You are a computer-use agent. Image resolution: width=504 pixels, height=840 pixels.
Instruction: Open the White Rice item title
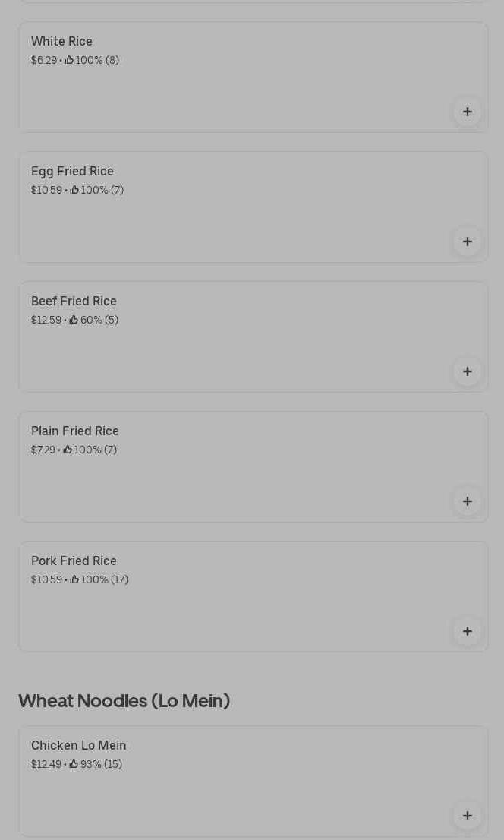coord(61,42)
